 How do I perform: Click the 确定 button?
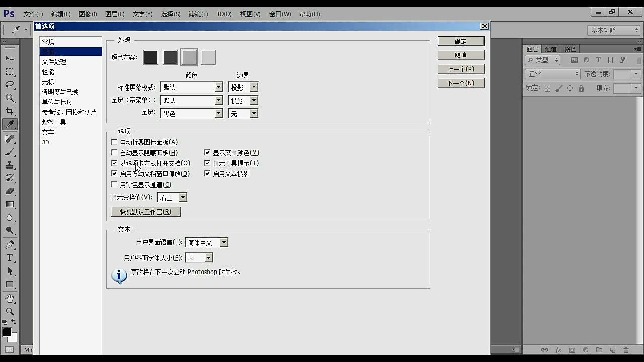pos(461,41)
